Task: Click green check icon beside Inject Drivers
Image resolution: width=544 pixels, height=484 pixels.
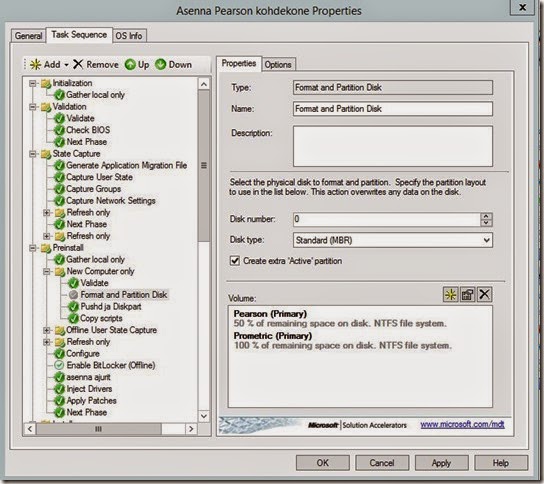Action: 60,389
